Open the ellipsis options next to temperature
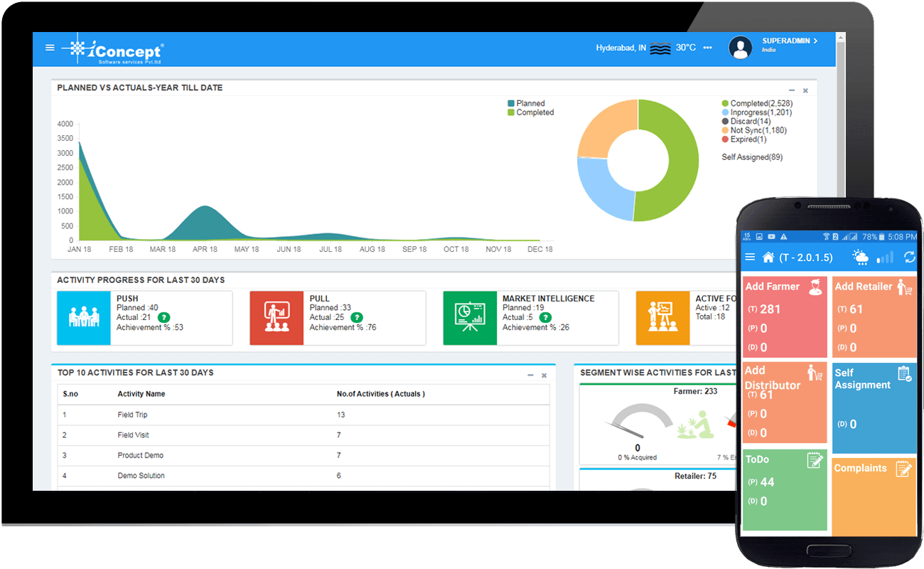 click(707, 48)
